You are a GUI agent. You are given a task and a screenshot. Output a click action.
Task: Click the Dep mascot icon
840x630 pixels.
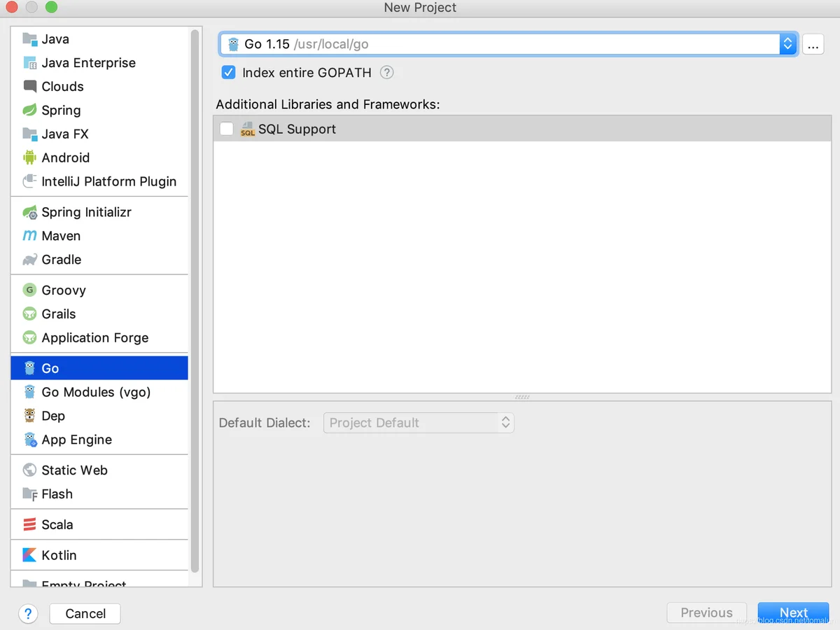point(29,416)
